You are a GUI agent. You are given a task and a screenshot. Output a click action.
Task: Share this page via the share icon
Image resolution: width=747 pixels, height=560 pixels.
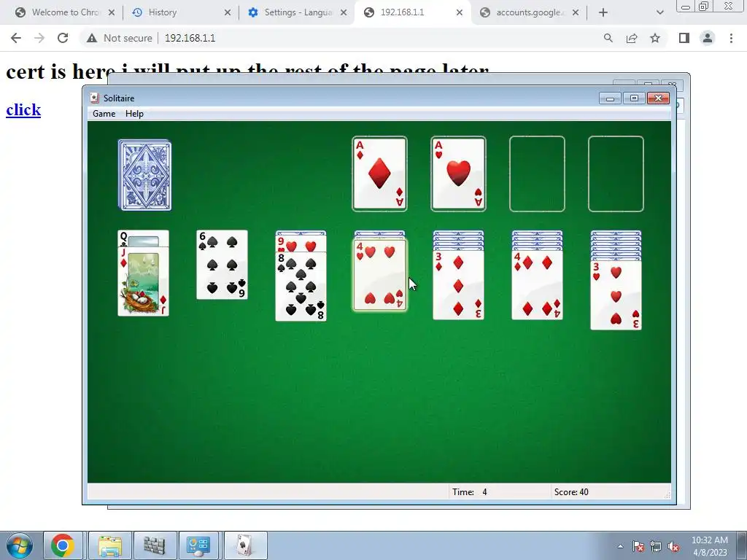pos(632,38)
